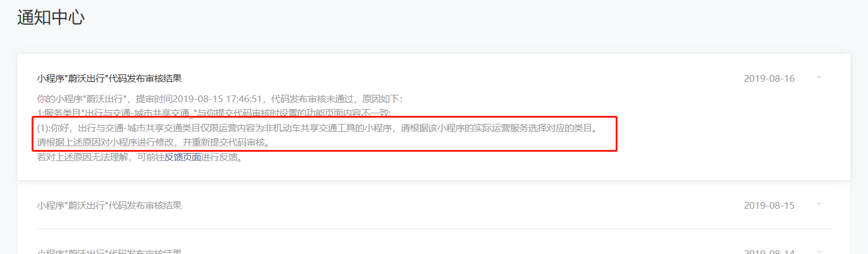This screenshot has width=868, height=254.
Task: Open the notification titled next to 2019-08-15
Action: pos(109,205)
